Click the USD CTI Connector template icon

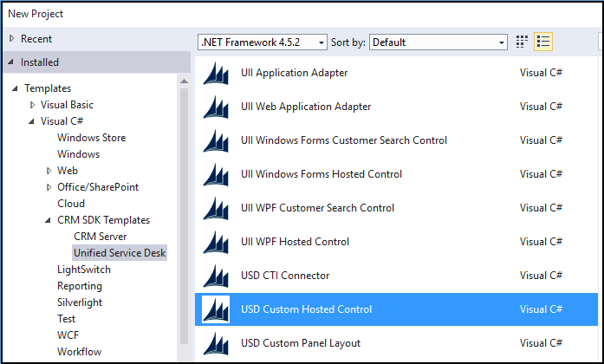click(x=216, y=276)
